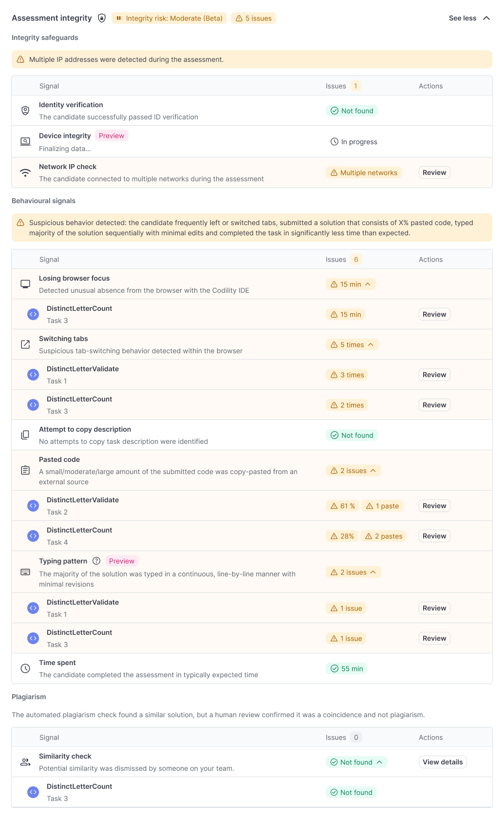The image size is (504, 819).
Task: Click the Identity verification shield icon
Action: [x=25, y=111]
